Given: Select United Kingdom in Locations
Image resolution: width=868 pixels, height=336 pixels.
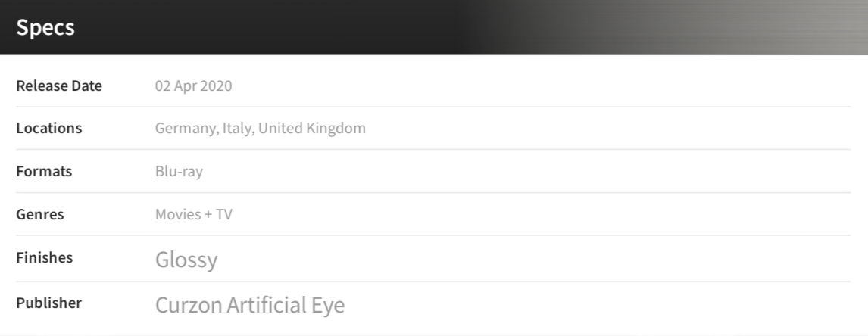Looking at the screenshot, I should (x=312, y=129).
